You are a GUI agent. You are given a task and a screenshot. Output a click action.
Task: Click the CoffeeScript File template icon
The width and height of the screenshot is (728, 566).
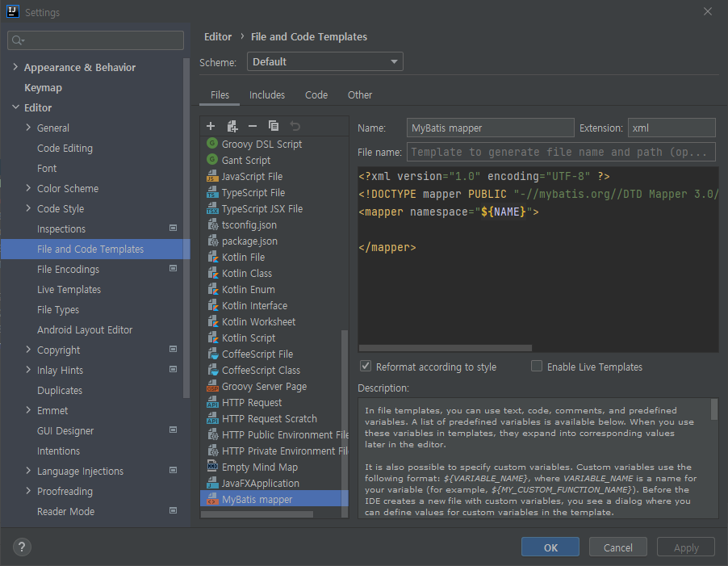click(x=212, y=354)
